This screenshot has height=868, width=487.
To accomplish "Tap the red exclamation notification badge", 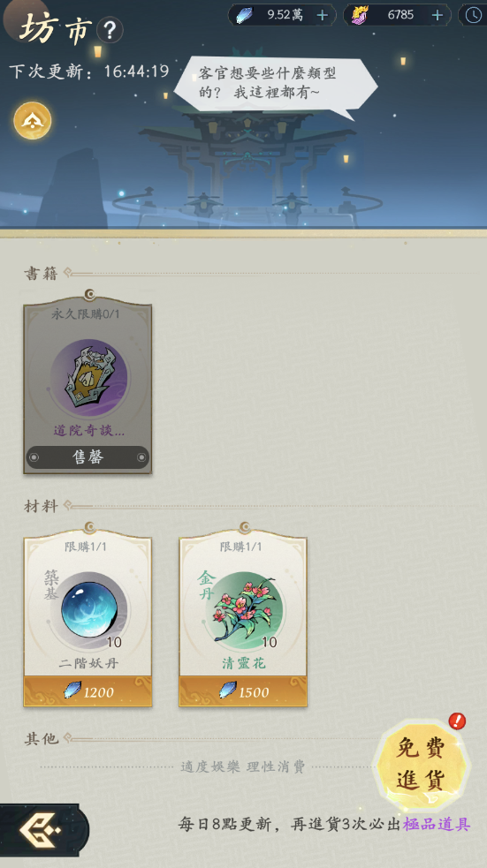I will pos(457,721).
